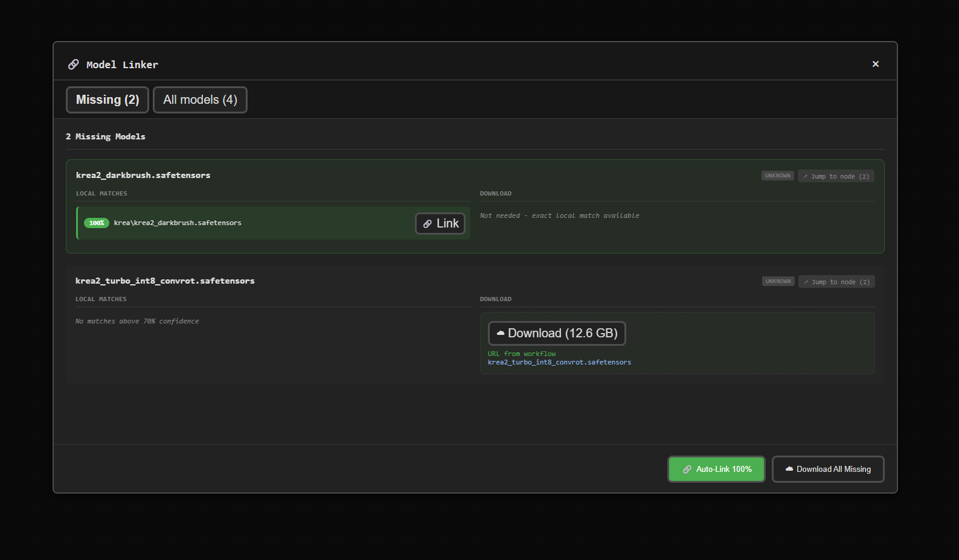Click the krea2_turbo_int8_convrot.safetensors model title
Screen dimensions: 959x560
coord(165,281)
